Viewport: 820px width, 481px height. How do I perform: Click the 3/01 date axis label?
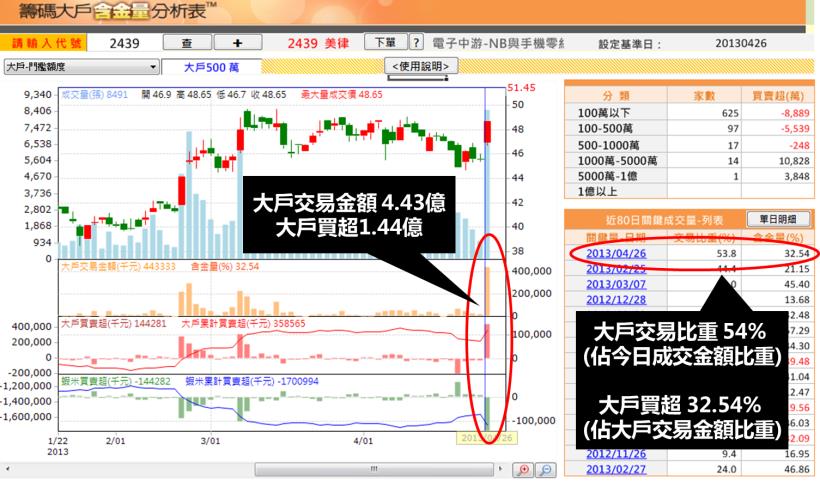click(x=210, y=441)
